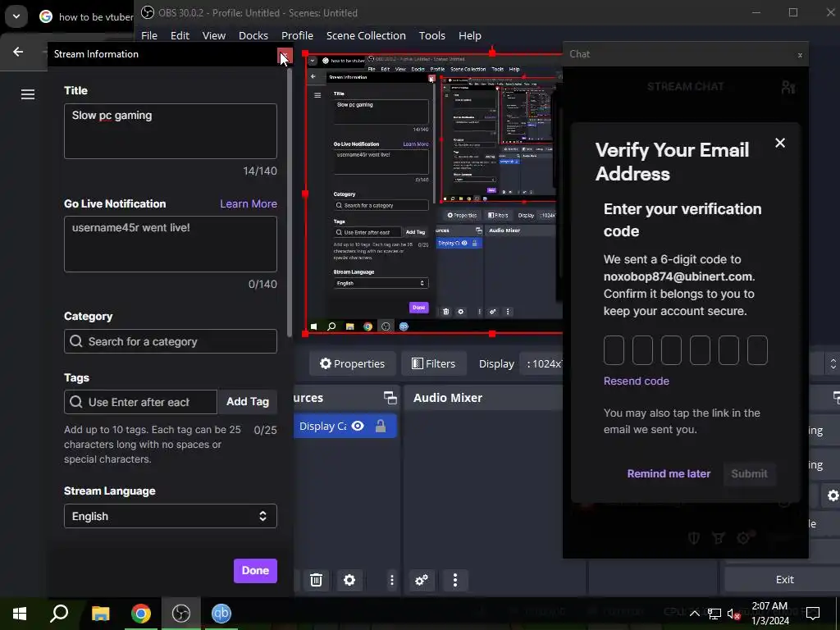This screenshot has width=840, height=630.
Task: Open source Properties button
Action: [353, 363]
